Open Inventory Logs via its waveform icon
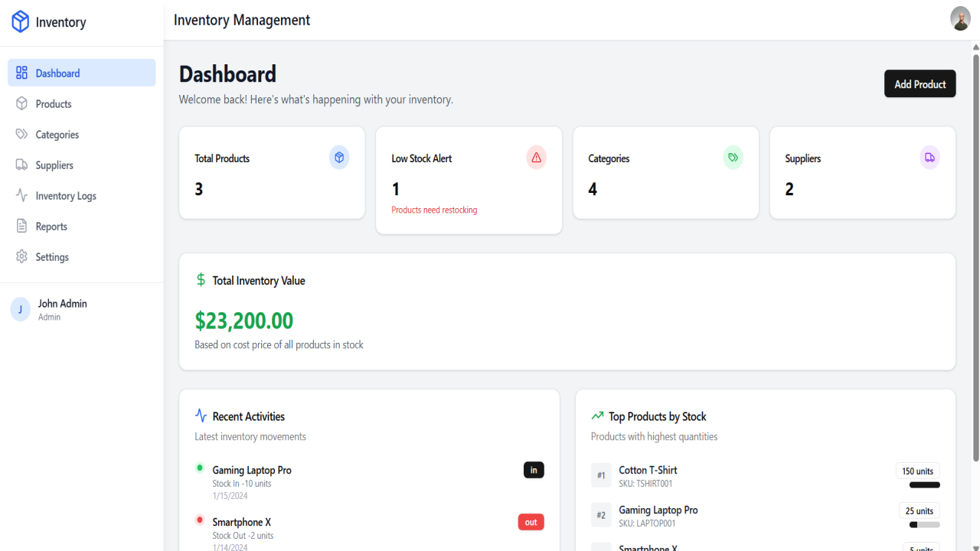 (21, 195)
